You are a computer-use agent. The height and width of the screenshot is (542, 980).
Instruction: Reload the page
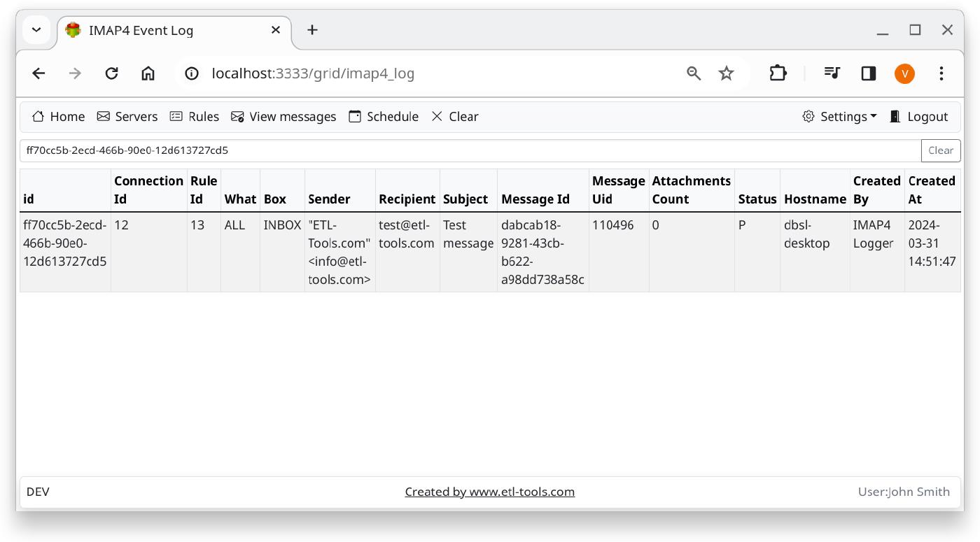tap(111, 73)
